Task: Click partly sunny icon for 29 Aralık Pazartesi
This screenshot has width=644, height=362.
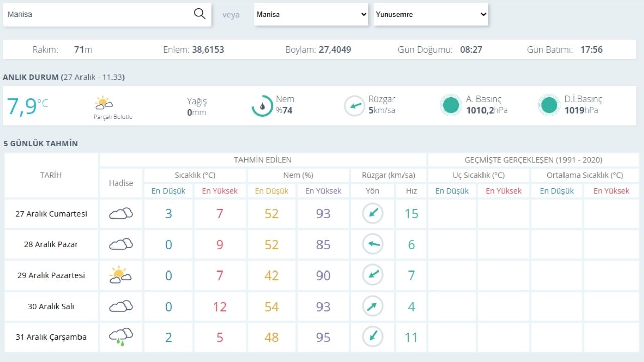Action: click(120, 275)
